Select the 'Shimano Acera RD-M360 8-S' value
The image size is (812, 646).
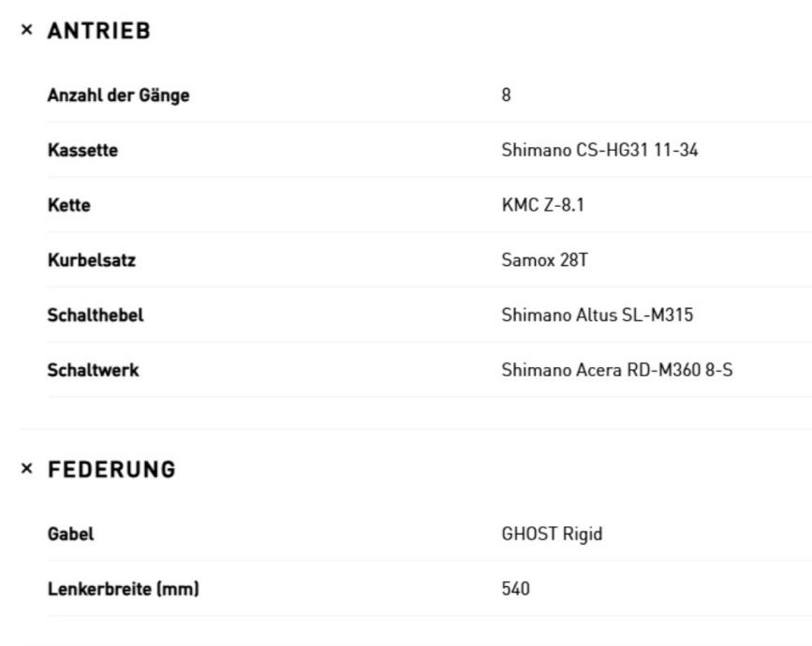617,370
